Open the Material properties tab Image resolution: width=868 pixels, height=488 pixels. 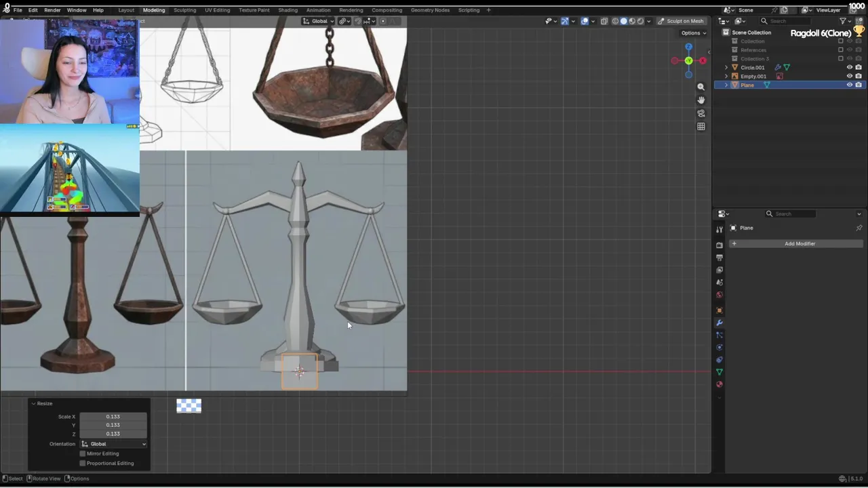pos(719,384)
